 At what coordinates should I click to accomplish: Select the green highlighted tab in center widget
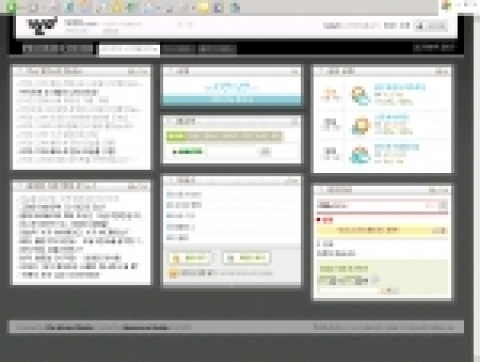point(176,136)
